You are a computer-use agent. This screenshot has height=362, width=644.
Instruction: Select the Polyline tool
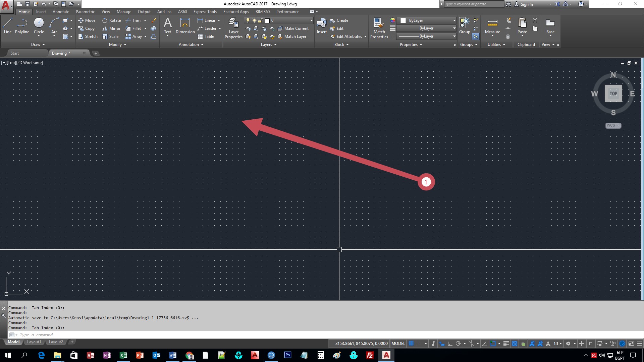[22, 26]
